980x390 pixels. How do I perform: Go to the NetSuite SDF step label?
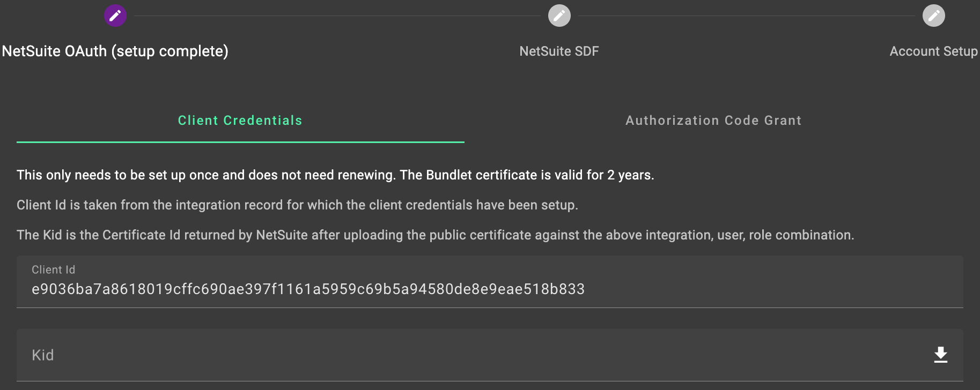pyautogui.click(x=559, y=51)
